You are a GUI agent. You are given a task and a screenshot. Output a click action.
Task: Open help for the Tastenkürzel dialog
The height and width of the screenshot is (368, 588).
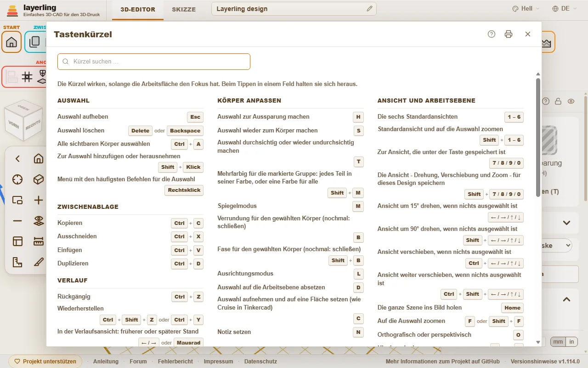tap(492, 34)
